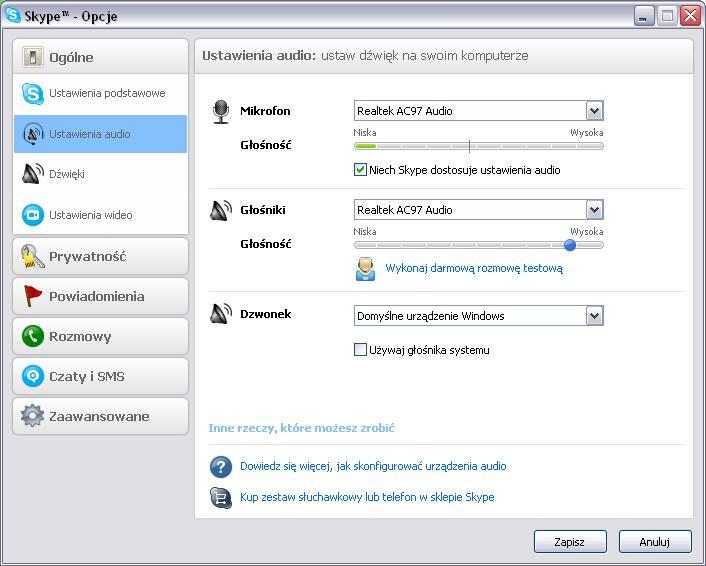Screen dimensions: 706x566
Task: Click the gear icon beside Zaawansowane
Action: click(x=32, y=416)
